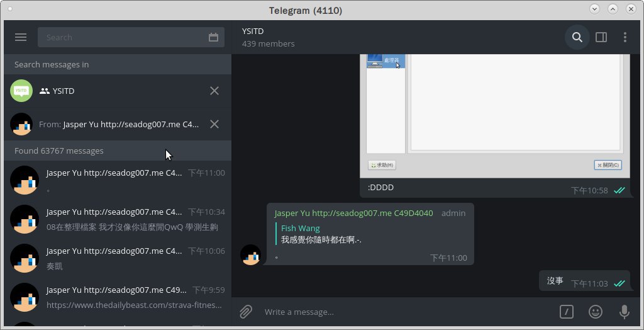This screenshot has width=644, height=330.
Task: Open the hamburger main menu
Action: [x=21, y=37]
